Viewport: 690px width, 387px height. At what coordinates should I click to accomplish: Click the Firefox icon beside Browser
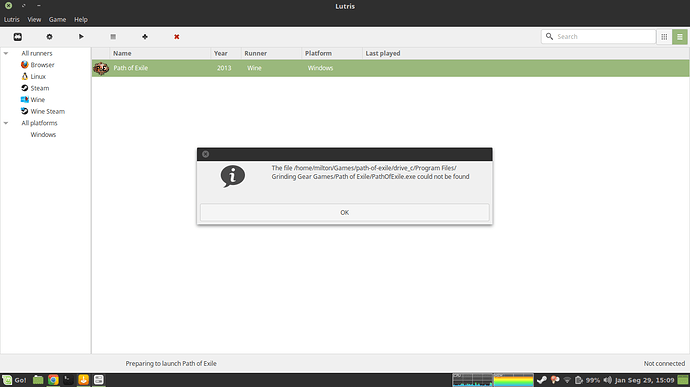click(25, 65)
